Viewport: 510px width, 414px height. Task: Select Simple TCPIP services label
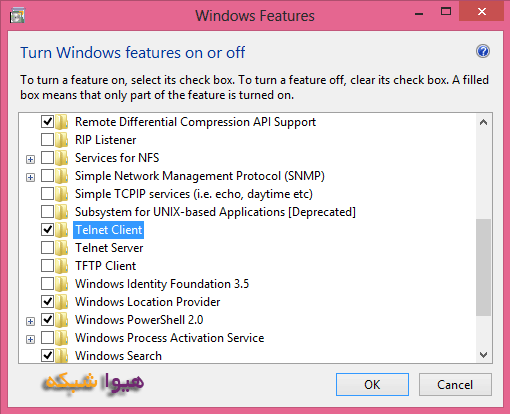pyautogui.click(x=194, y=194)
